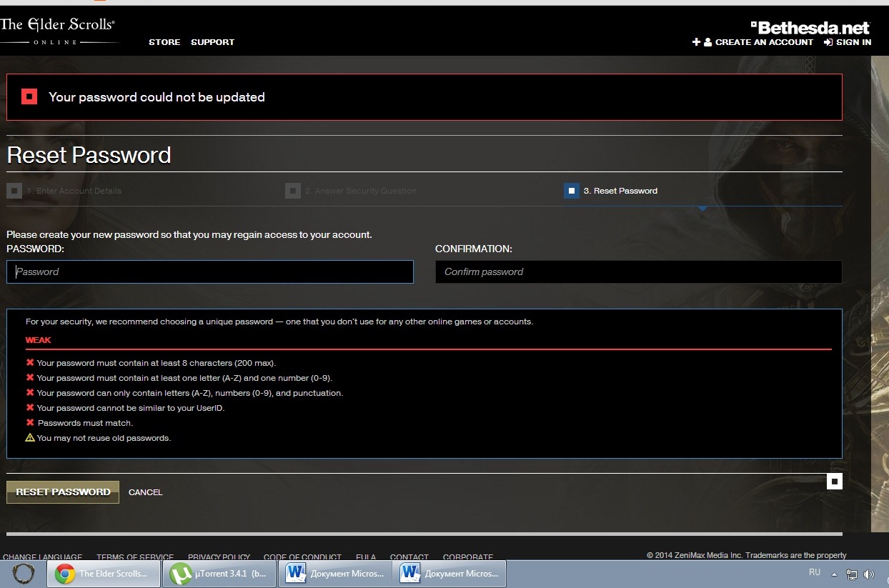Select step 3 Reset Password
Image resolution: width=889 pixels, height=588 pixels.
[611, 191]
